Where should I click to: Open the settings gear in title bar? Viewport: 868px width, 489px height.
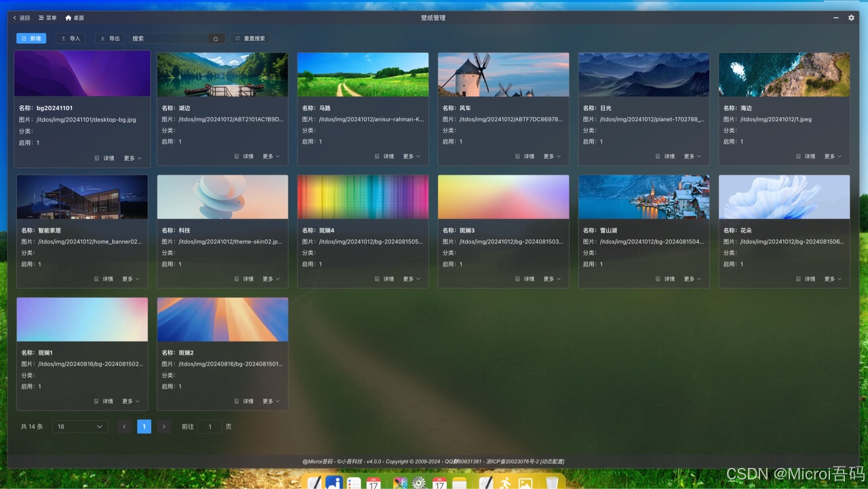[851, 18]
